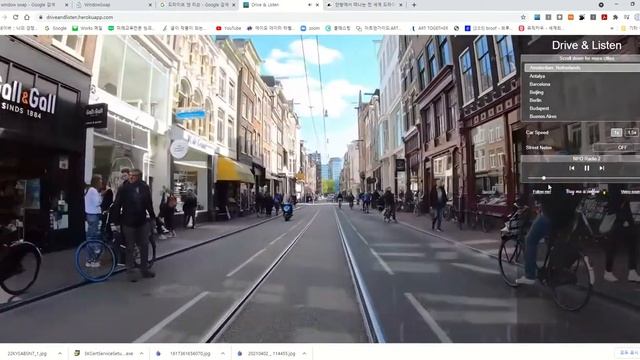Expand options for 1617361656070.jpg download

[223, 353]
